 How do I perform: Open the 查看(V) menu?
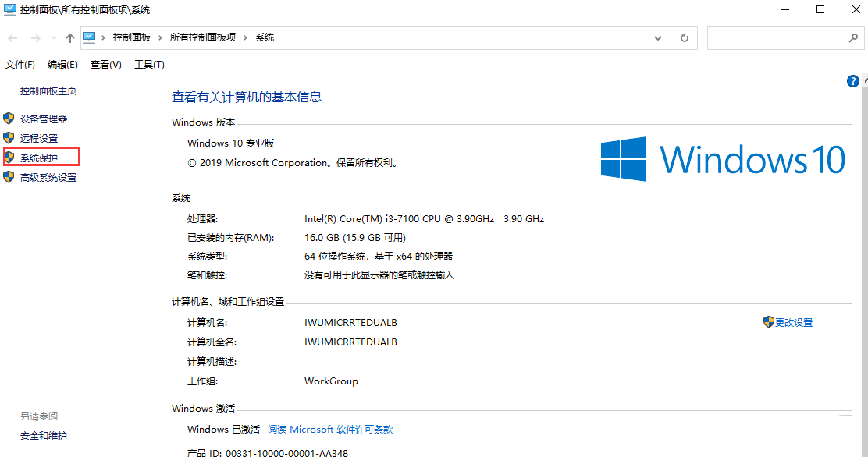105,65
